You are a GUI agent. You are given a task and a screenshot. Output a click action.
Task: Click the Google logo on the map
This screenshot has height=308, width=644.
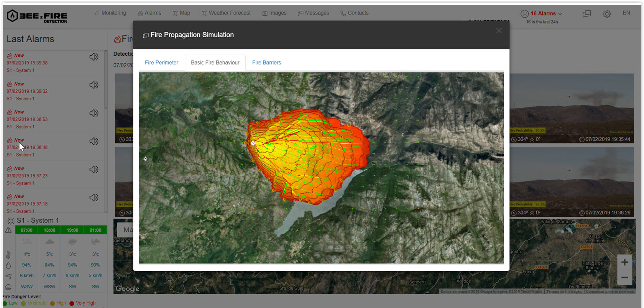128,288
